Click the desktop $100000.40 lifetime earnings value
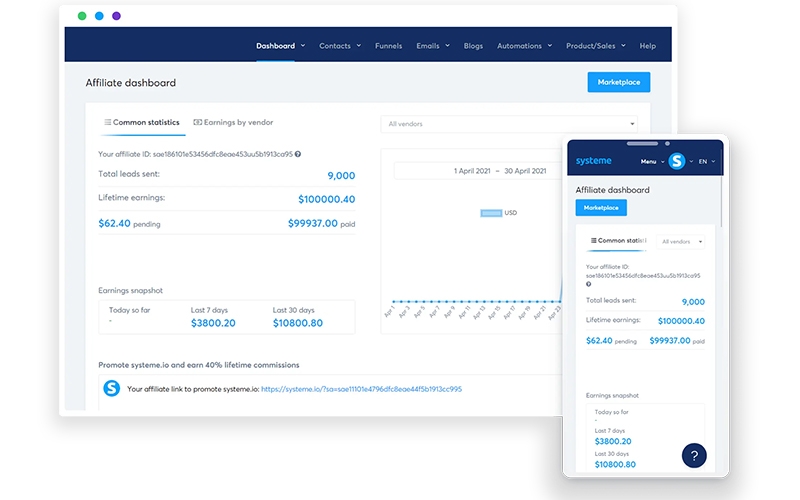The image size is (800, 500). (x=327, y=199)
